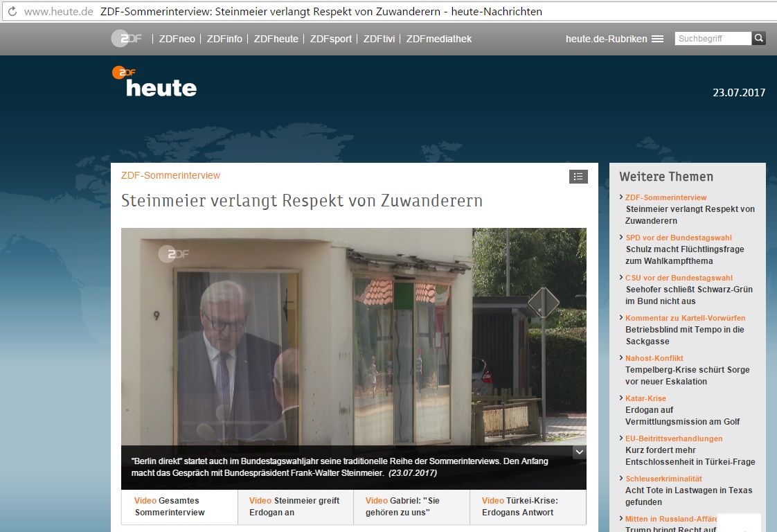Open ZDFsport in the top bar
The height and width of the screenshot is (532, 777).
tap(330, 39)
